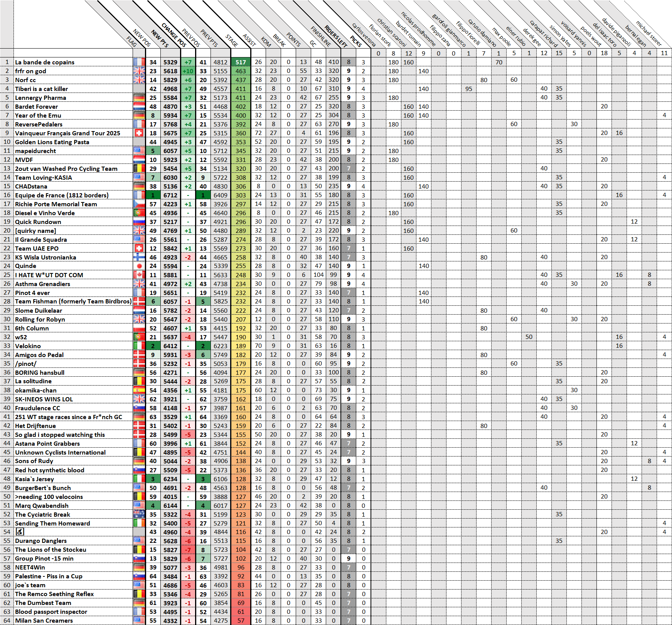672x625 pixels.
Task: Select the Spanish flag beside okamika-chan
Action: [139, 390]
